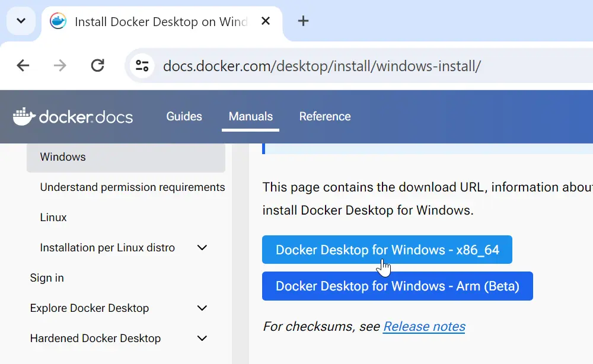Image resolution: width=593 pixels, height=364 pixels.
Task: Open the tab search dropdown arrow
Action: [x=21, y=21]
